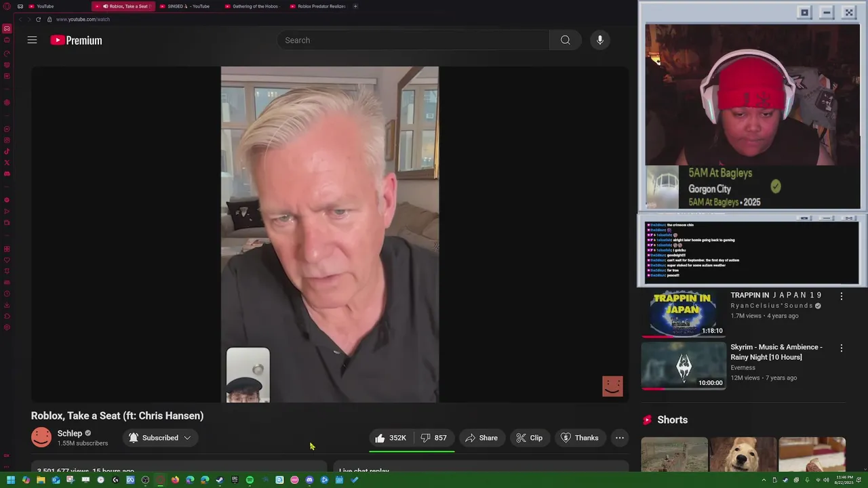The height and width of the screenshot is (488, 868).
Task: Click the video player area
Action: click(x=330, y=235)
